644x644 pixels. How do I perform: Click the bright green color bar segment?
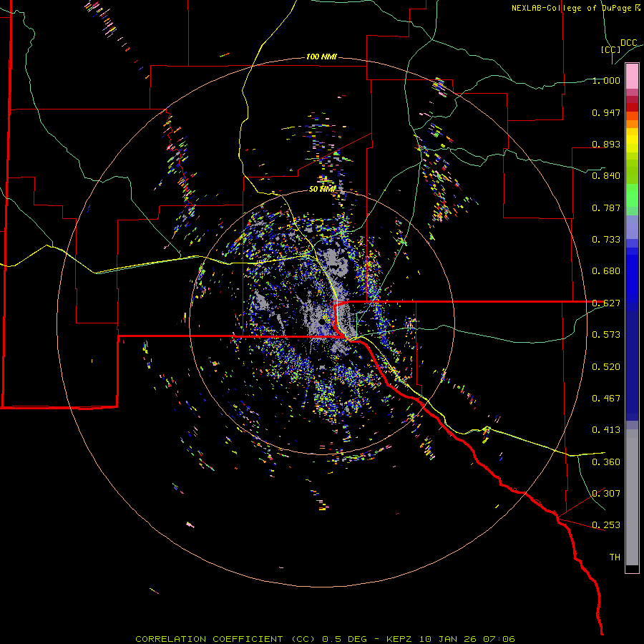pyautogui.click(x=632, y=195)
